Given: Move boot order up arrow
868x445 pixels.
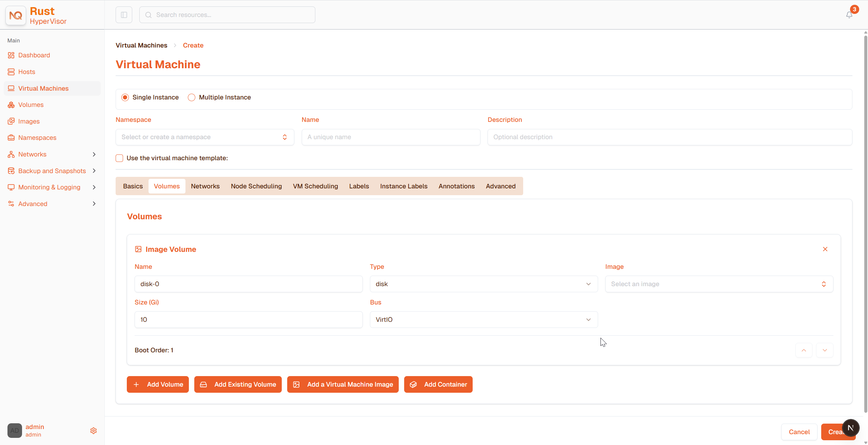Looking at the screenshot, I should [x=804, y=350].
